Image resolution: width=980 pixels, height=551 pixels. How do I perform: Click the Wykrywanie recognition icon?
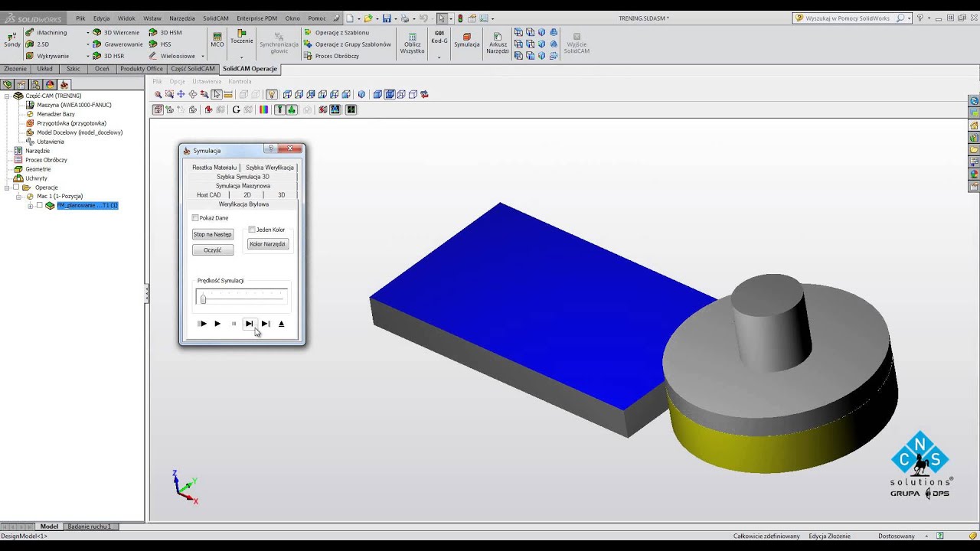click(30, 56)
